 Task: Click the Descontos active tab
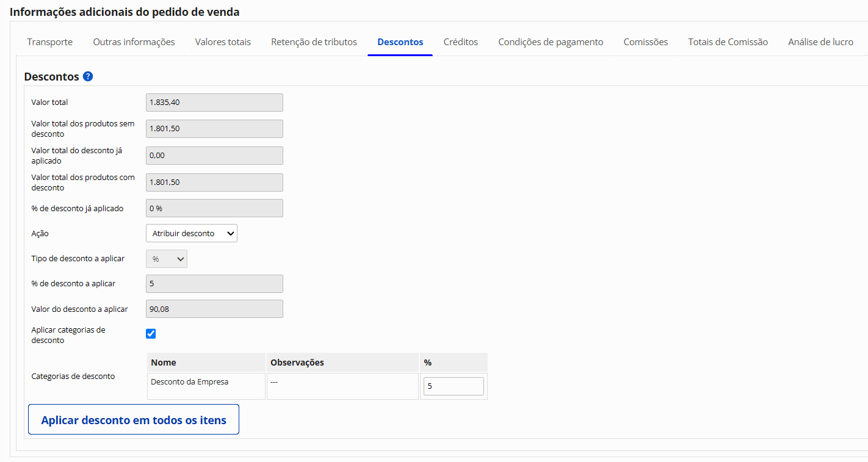point(400,42)
